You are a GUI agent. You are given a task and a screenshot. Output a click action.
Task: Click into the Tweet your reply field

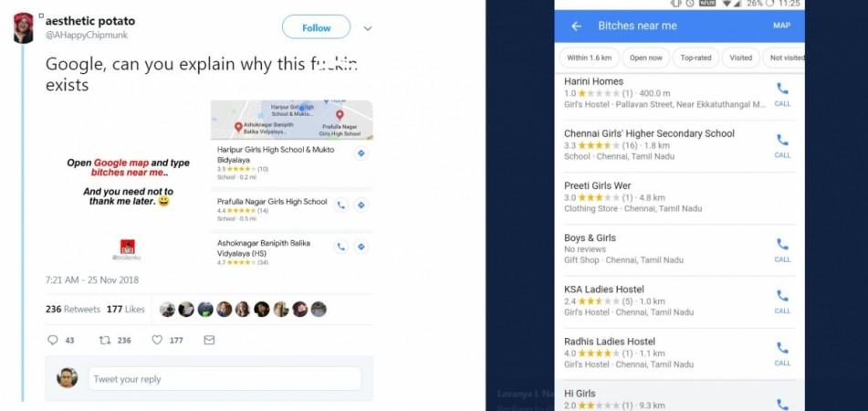pyautogui.click(x=225, y=379)
